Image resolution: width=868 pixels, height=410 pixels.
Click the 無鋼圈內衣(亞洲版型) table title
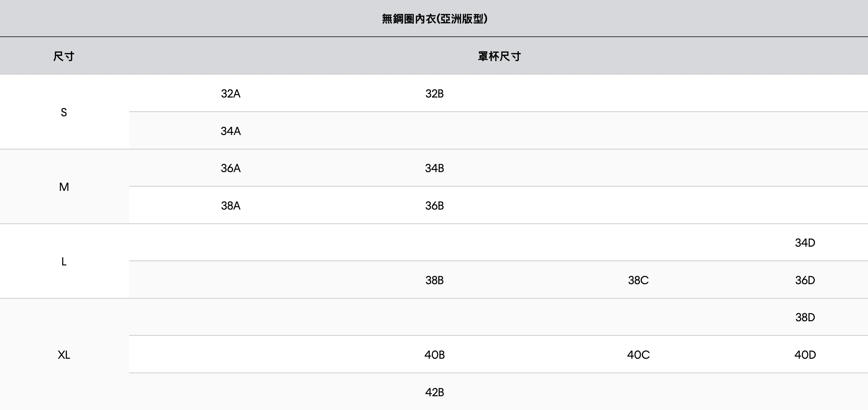pos(434,19)
